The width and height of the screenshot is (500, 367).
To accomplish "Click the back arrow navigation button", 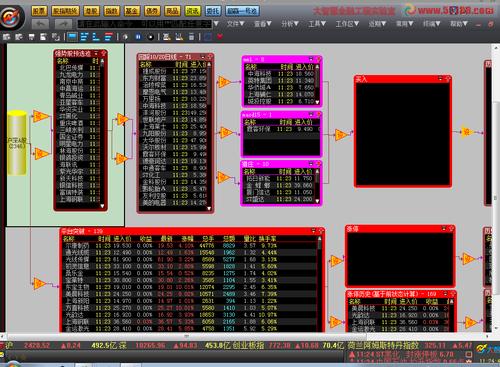I will 40,24.
